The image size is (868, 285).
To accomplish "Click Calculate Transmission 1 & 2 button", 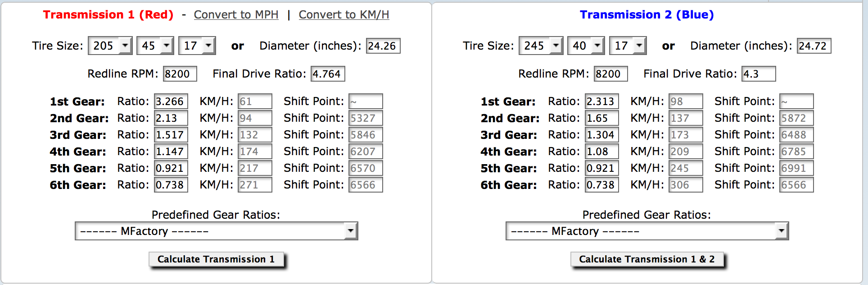I will pos(647,259).
